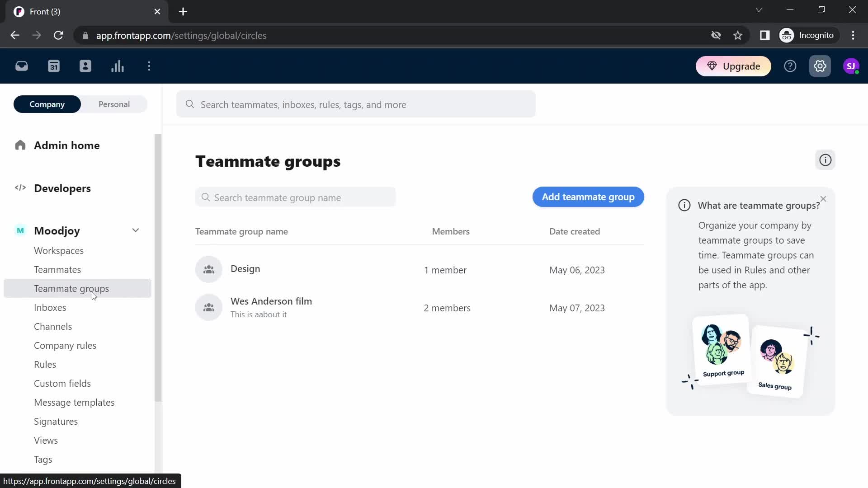
Task: Click the Date created column header
Action: (575, 231)
